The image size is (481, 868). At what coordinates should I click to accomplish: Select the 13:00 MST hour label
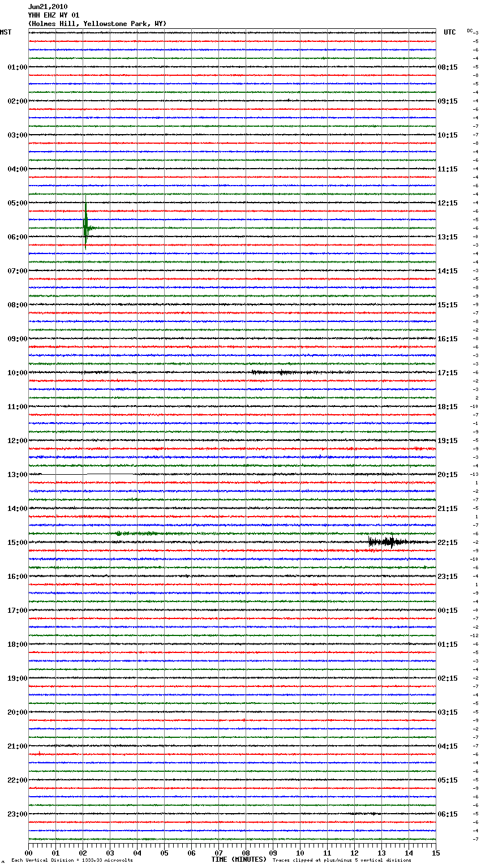click(18, 475)
